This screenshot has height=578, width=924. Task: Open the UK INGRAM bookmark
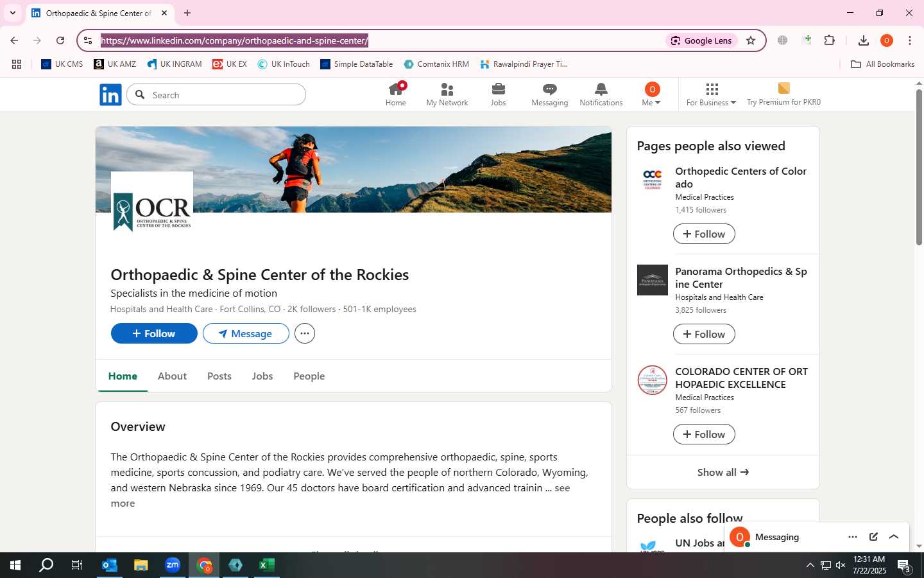click(x=175, y=64)
